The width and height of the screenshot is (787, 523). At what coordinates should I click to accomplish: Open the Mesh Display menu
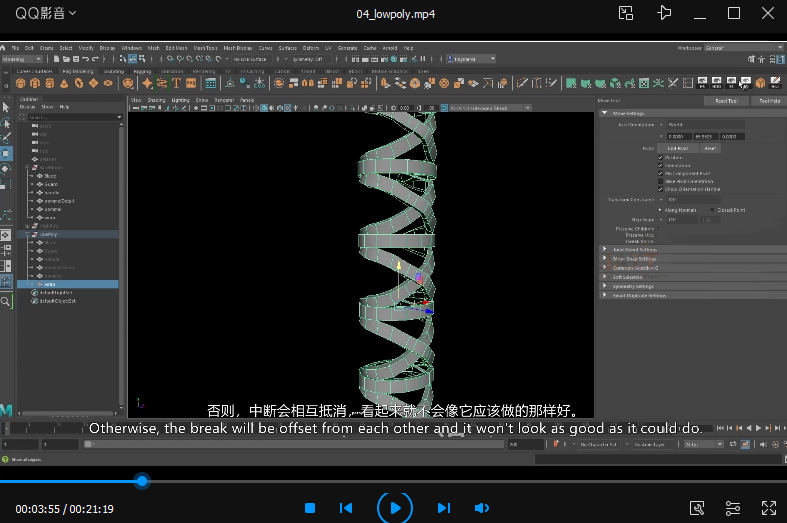click(238, 48)
